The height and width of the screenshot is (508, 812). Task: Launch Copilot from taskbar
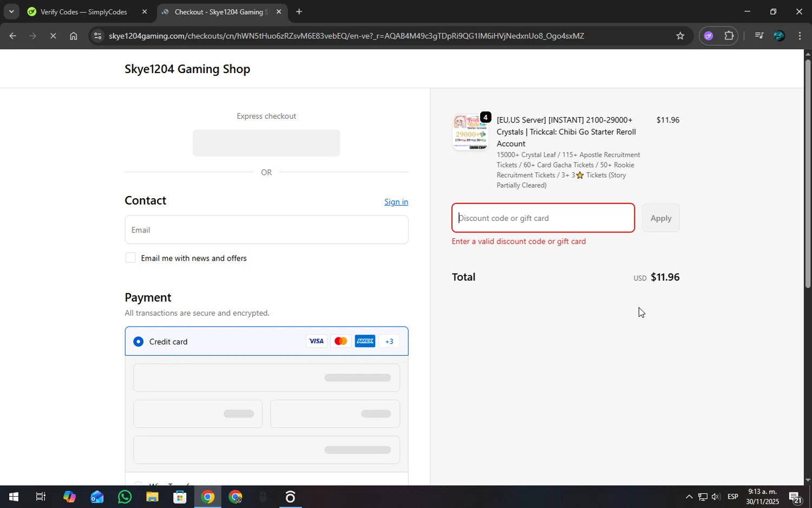[x=69, y=497]
